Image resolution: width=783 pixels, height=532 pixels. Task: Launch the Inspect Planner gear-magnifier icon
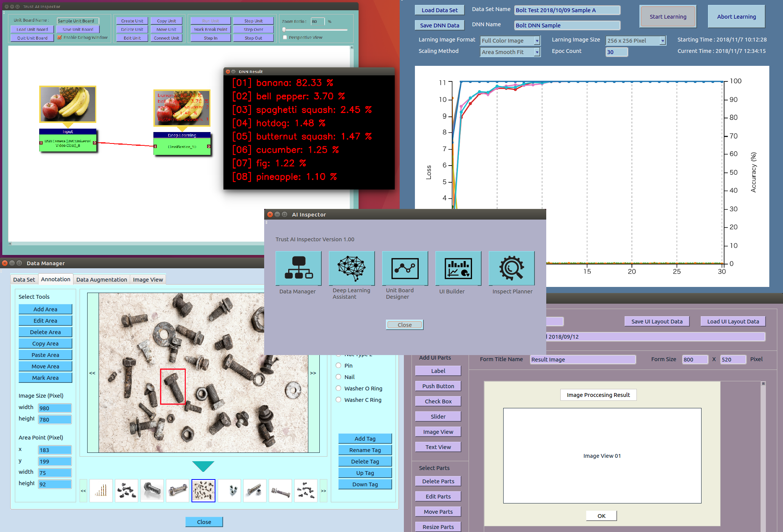point(512,268)
